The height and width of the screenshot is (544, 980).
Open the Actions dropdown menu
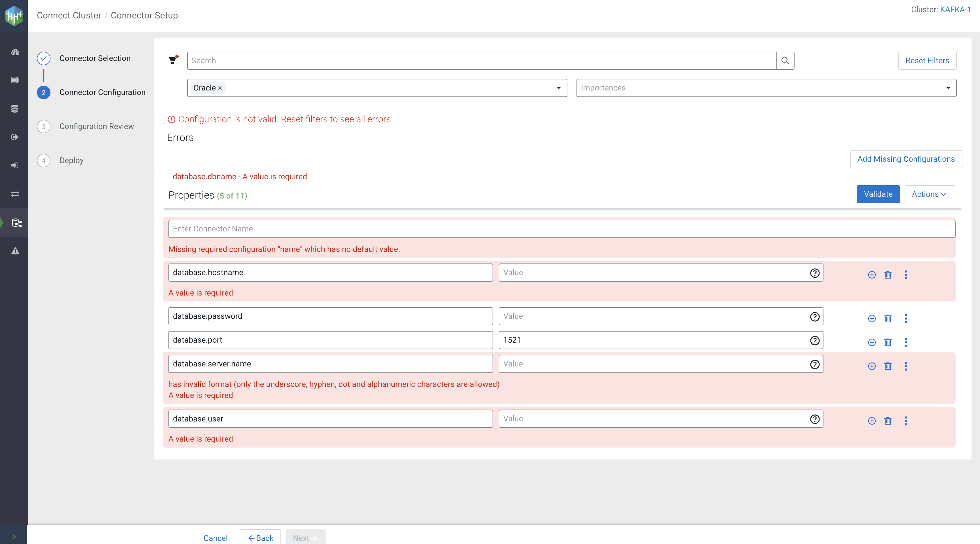pos(929,194)
